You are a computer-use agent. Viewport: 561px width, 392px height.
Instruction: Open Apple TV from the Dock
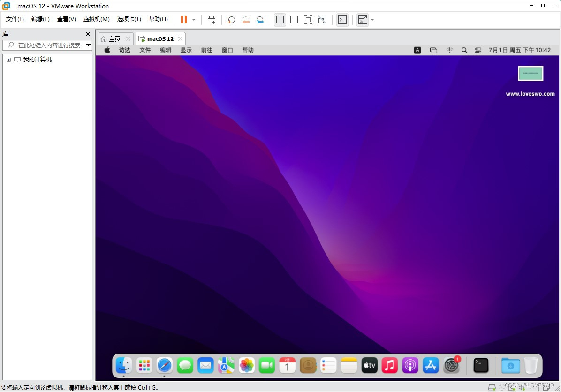(370, 366)
